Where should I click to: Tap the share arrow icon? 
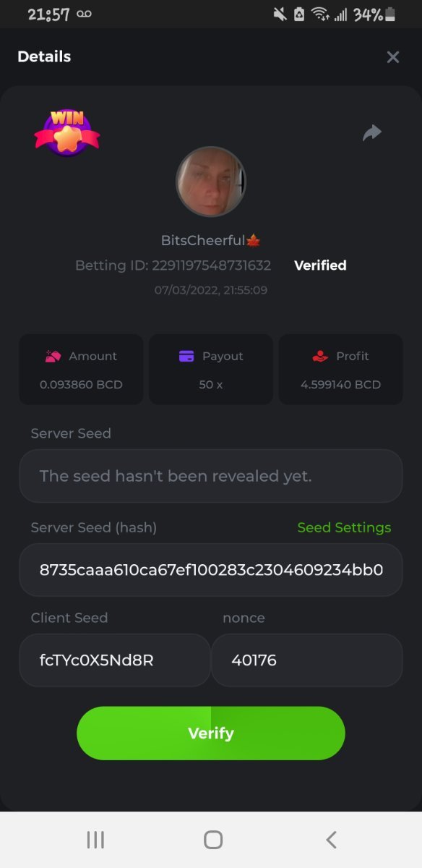(371, 132)
